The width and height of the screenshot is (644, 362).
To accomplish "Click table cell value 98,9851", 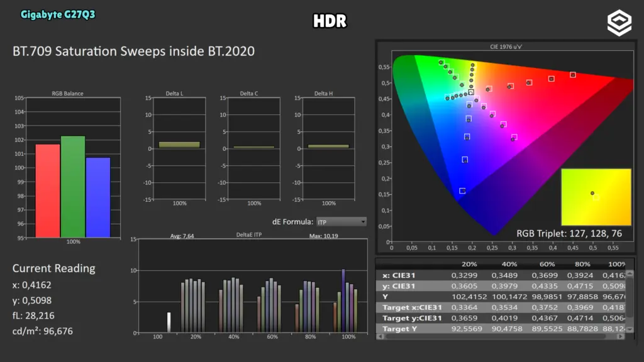I will [x=547, y=297].
